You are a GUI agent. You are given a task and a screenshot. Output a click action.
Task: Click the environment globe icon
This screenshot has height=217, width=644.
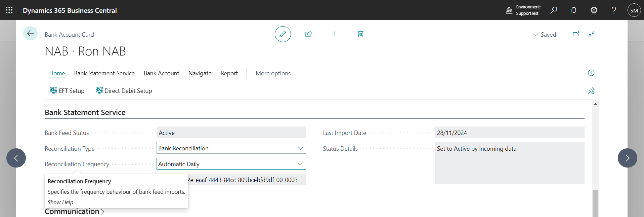[x=509, y=10]
